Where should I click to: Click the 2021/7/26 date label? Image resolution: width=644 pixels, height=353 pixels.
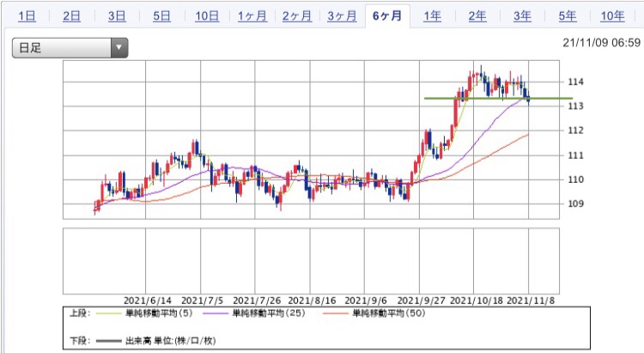[257, 301]
